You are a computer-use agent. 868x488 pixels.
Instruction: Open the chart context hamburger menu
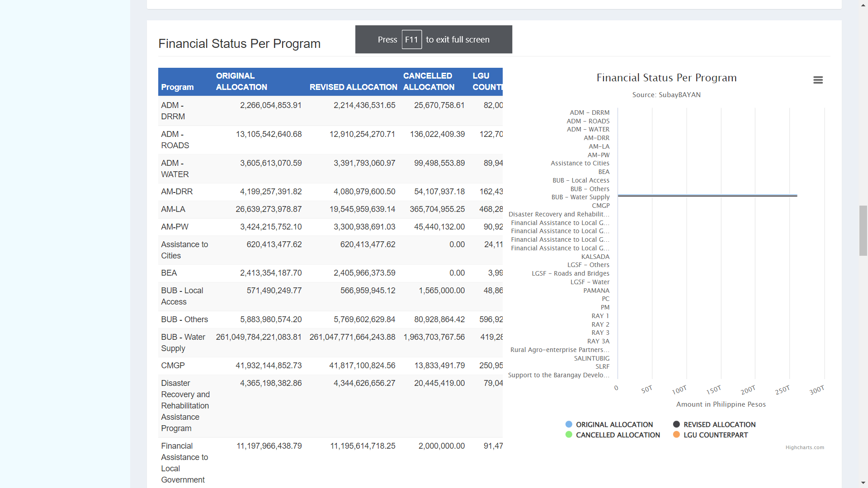pos(818,80)
